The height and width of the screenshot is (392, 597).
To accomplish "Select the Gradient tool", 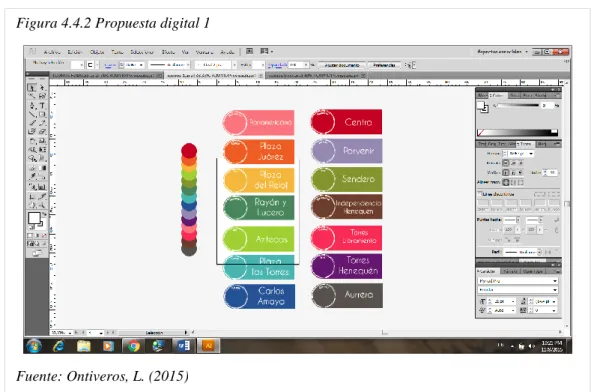I will pyautogui.click(x=42, y=167).
